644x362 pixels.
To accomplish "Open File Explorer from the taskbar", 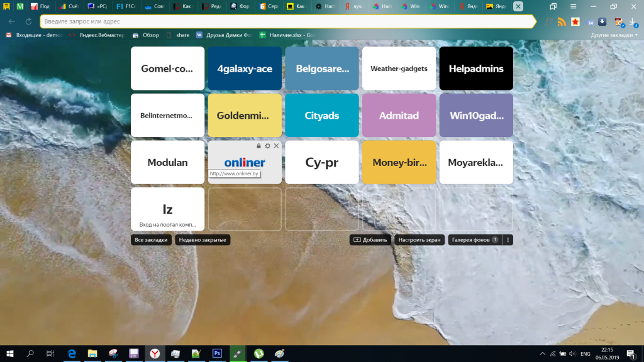I will 92,353.
